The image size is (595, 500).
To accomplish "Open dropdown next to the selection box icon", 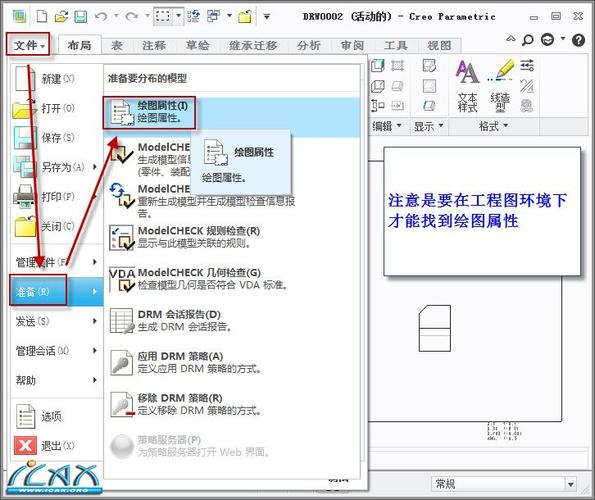I will click(x=178, y=16).
